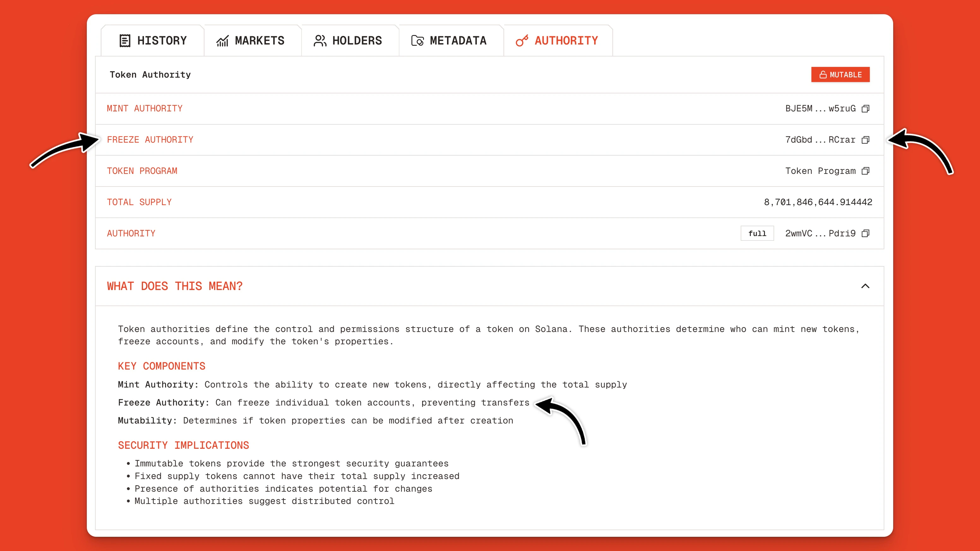Image resolution: width=980 pixels, height=551 pixels.
Task: Open the Freeze Authority address 7dGbd...RCrar
Action: coord(820,139)
